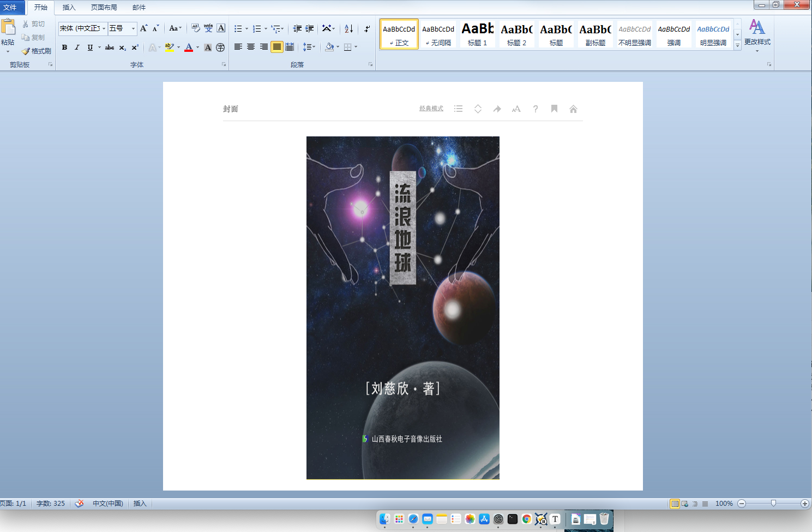Screen dimensions: 812x532
Task: Switch to the 插入 (Insert) tab
Action: (x=69, y=8)
